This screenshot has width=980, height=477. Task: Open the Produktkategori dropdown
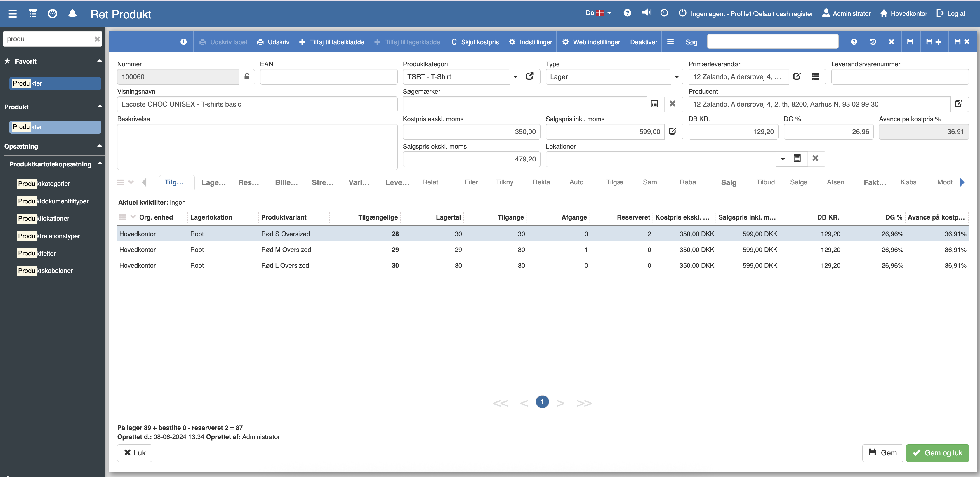515,77
